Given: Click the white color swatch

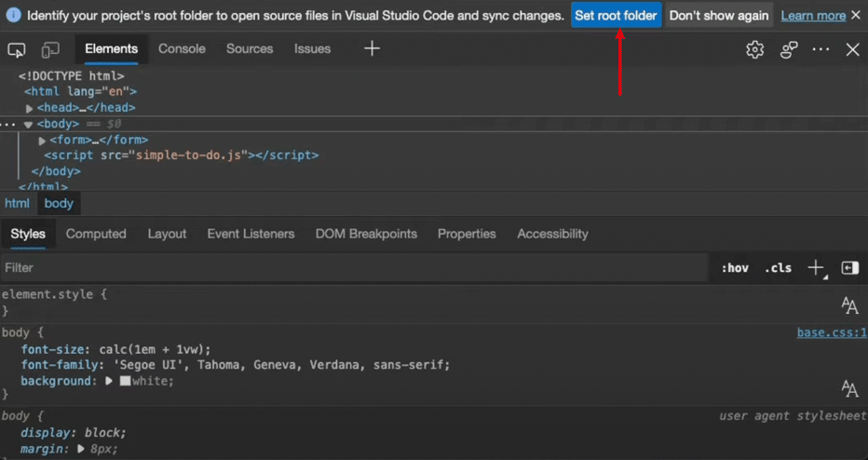Looking at the screenshot, I should [125, 381].
